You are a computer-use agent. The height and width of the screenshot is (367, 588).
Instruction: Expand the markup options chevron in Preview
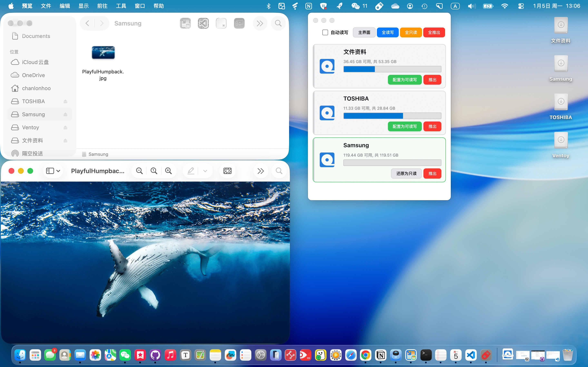pos(205,171)
